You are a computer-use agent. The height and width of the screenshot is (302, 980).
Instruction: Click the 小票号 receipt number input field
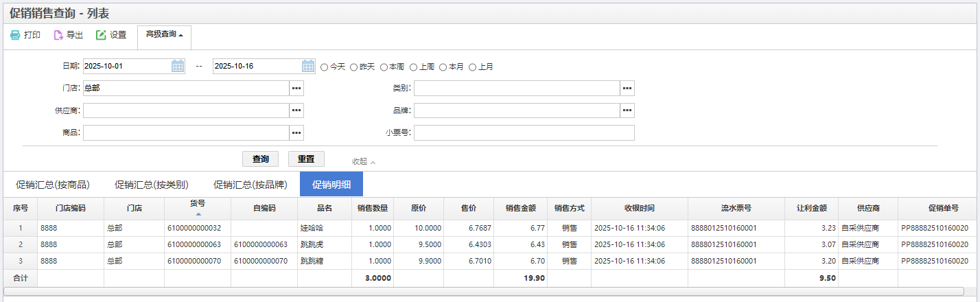(524, 132)
